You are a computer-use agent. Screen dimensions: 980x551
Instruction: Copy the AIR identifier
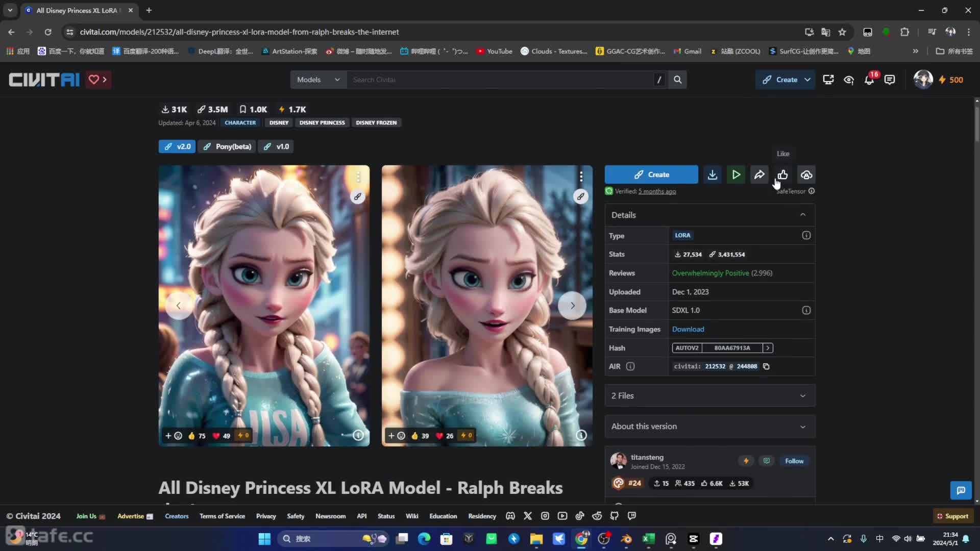(766, 366)
